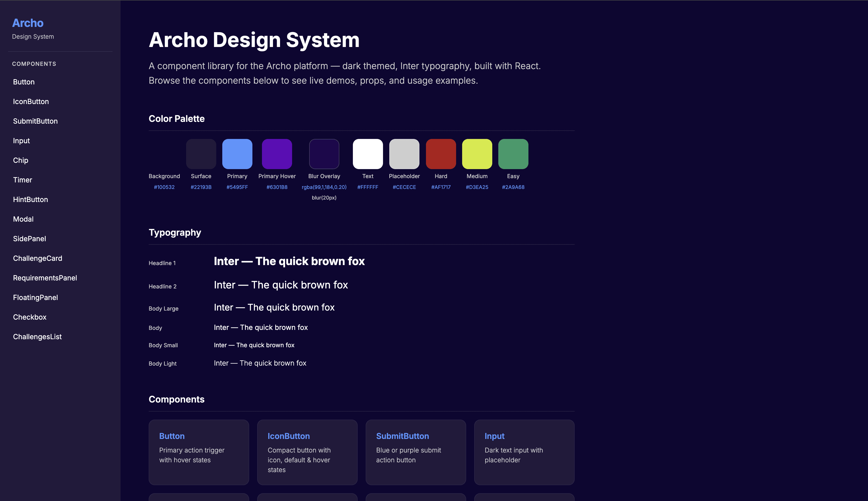Open the Chip component page
This screenshot has height=501, width=868.
tap(21, 160)
